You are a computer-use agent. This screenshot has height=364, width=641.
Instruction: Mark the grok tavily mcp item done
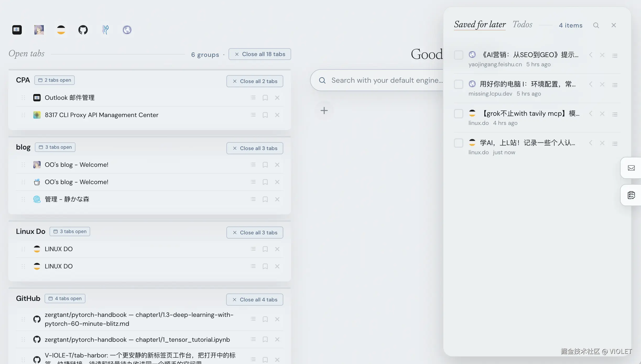(x=459, y=114)
